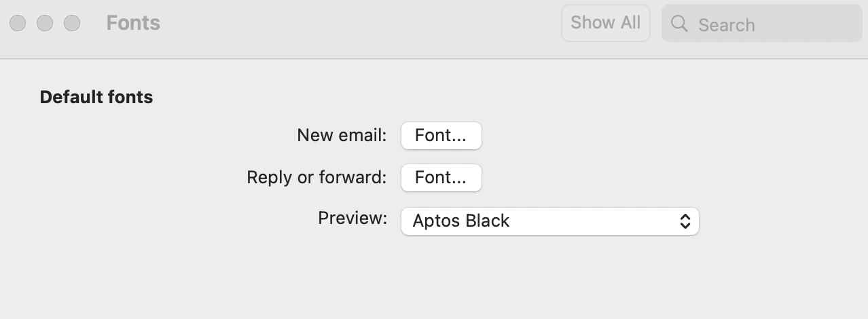This screenshot has height=319, width=868.
Task: Click the magnifying glass search icon
Action: coord(679,24)
